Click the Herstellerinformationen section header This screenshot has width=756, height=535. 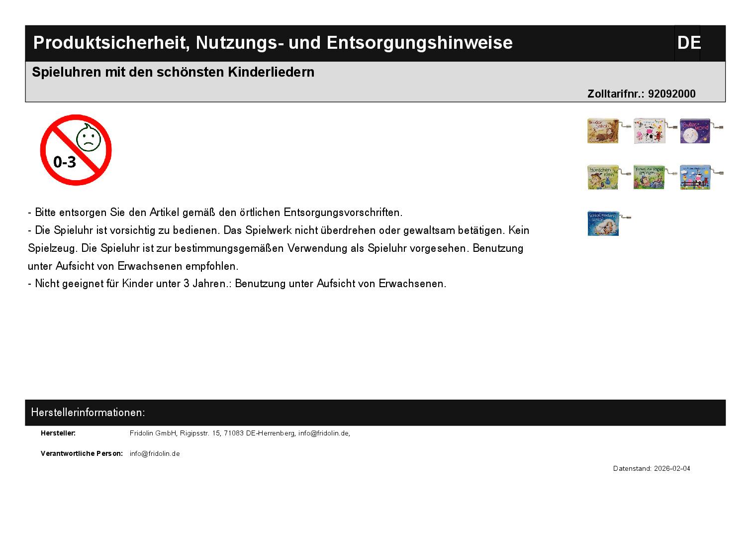coord(88,412)
